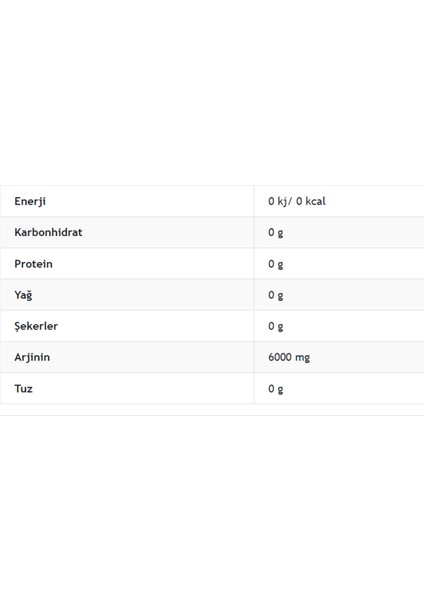424x600 pixels.
Task: Click the Enerji row label
Action: coord(30,201)
